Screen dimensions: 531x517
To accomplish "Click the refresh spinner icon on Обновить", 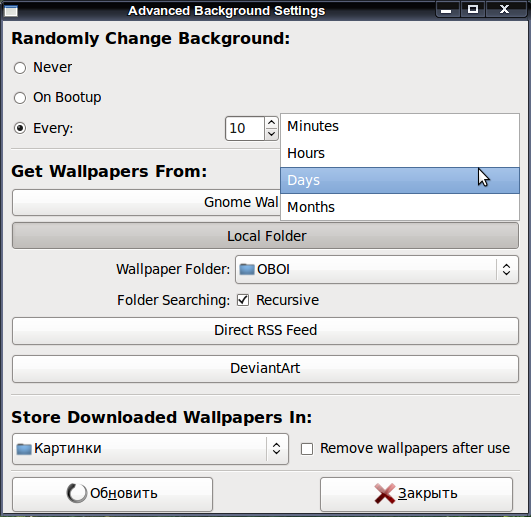I will (x=77, y=493).
